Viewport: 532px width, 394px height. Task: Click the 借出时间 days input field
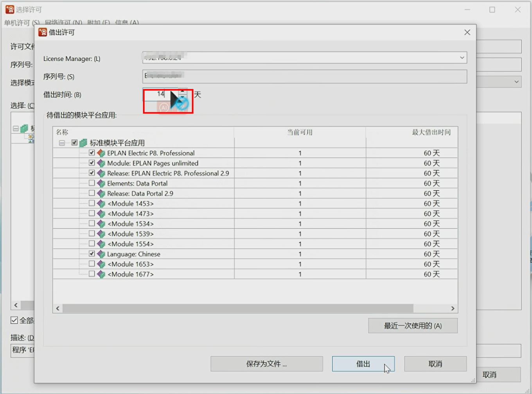(160, 94)
